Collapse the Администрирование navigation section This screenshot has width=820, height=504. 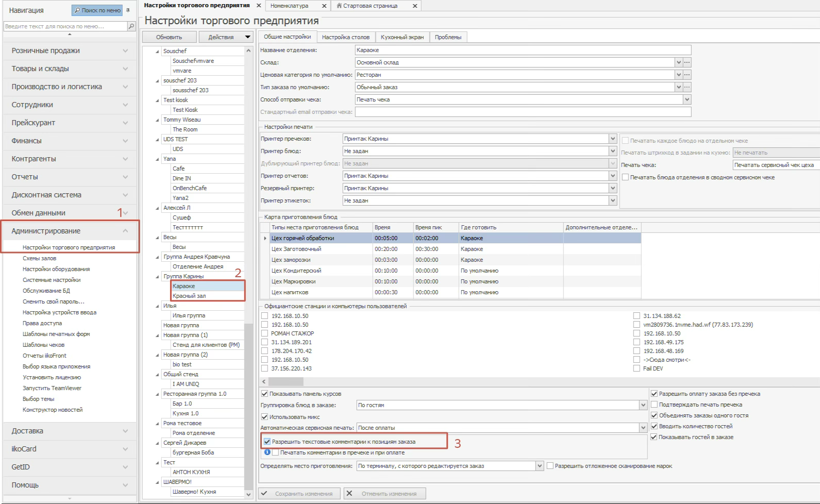[125, 231]
